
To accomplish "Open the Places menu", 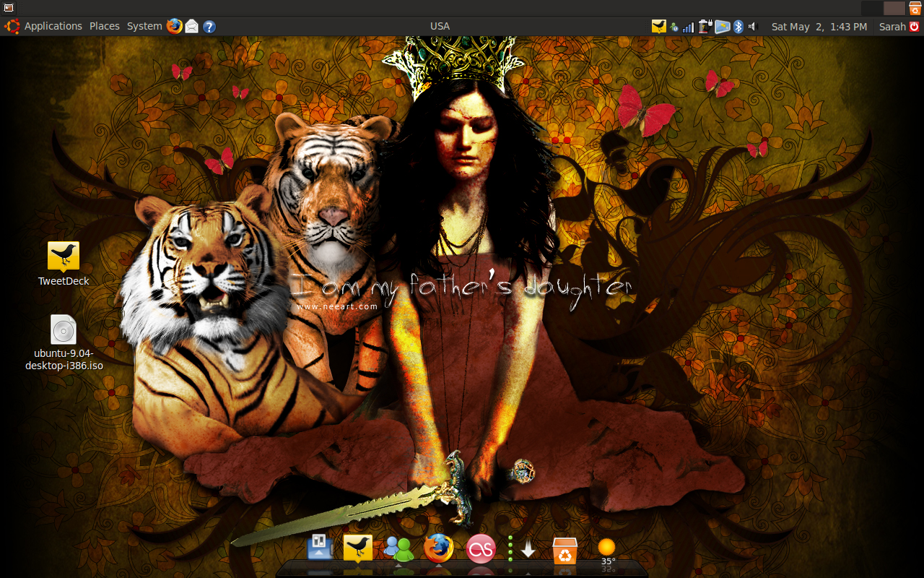I will pyautogui.click(x=105, y=26).
